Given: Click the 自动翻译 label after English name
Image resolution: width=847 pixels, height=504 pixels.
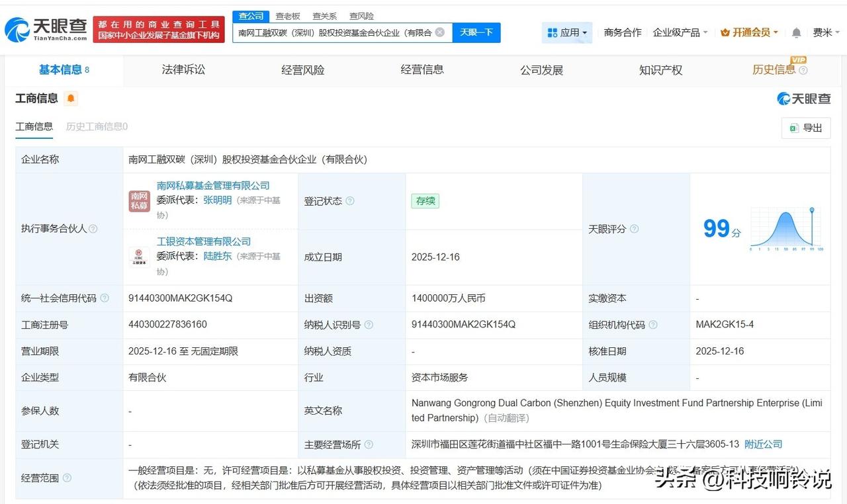Looking at the screenshot, I should point(505,418).
